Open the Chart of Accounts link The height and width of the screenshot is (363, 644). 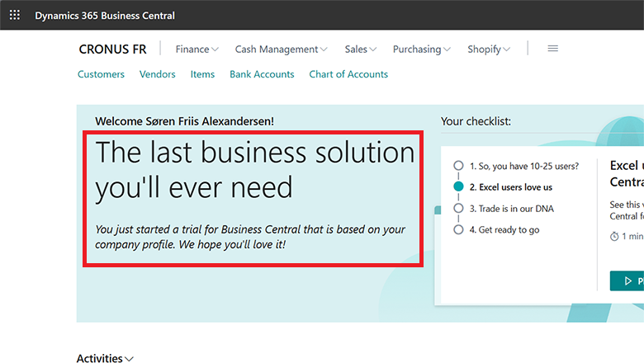point(348,74)
